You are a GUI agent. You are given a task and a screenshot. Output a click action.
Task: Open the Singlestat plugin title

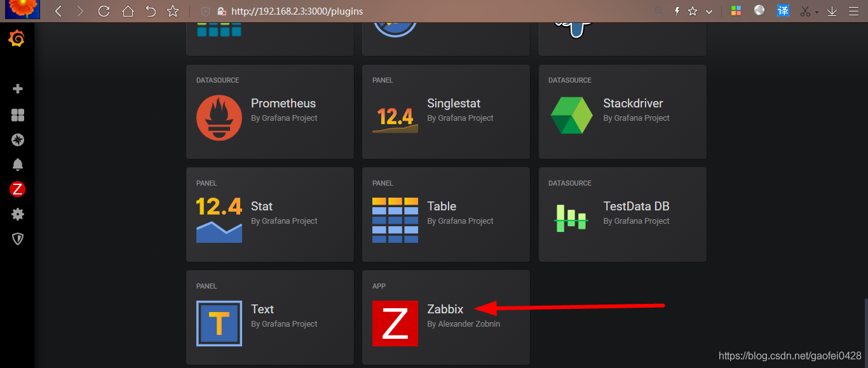tap(454, 104)
